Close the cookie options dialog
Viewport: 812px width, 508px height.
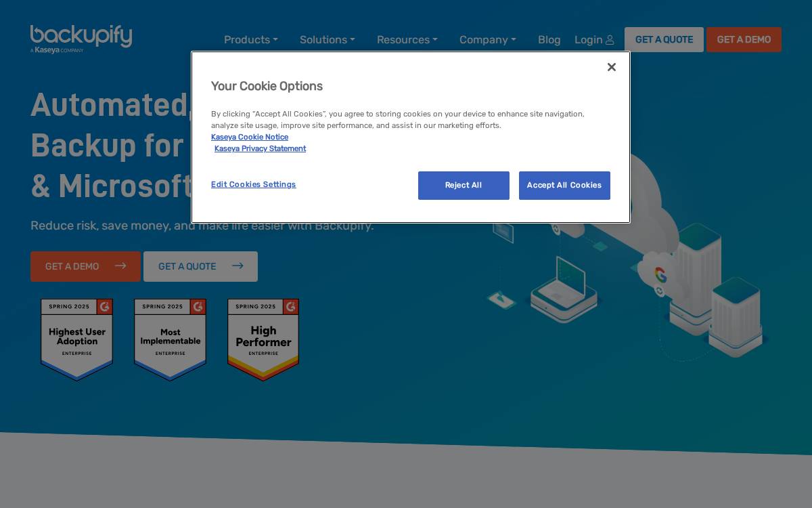612,67
